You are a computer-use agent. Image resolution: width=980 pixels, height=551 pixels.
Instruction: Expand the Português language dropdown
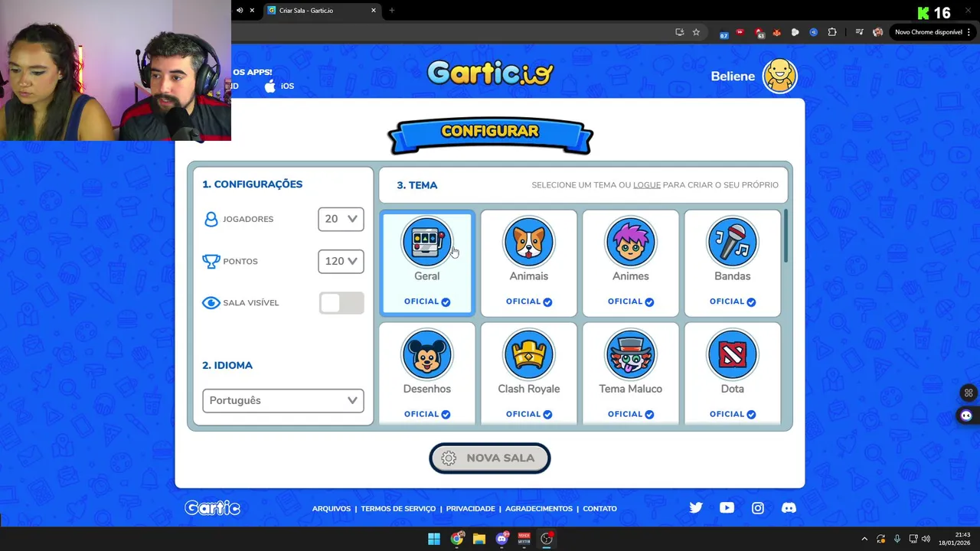pyautogui.click(x=283, y=400)
